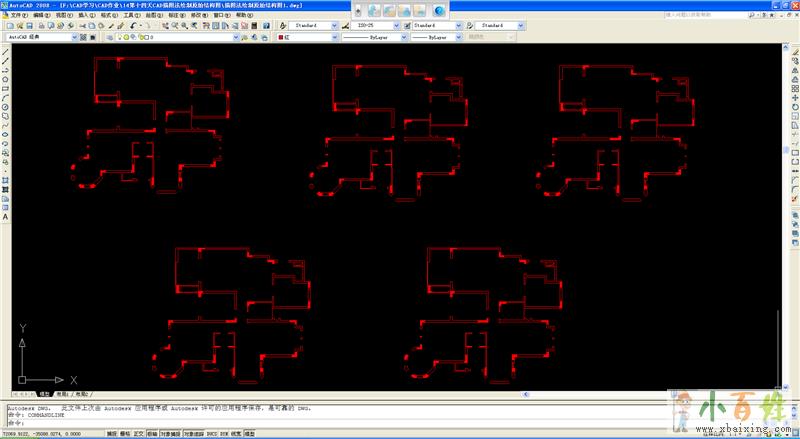The width and height of the screenshot is (800, 439).
Task: Select the Line tool in the draw toolbar
Action: [x=5, y=52]
